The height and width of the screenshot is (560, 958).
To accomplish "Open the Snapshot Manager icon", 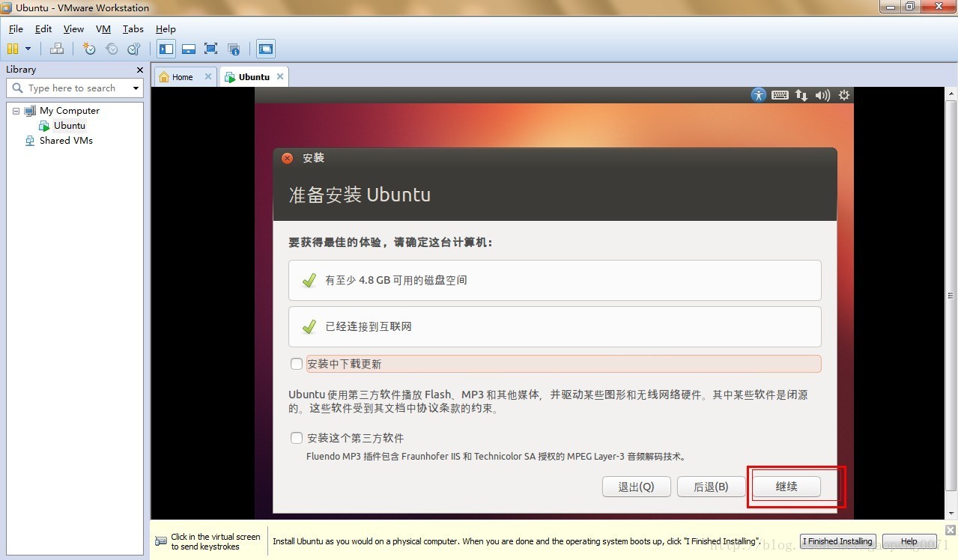I will pyautogui.click(x=134, y=49).
